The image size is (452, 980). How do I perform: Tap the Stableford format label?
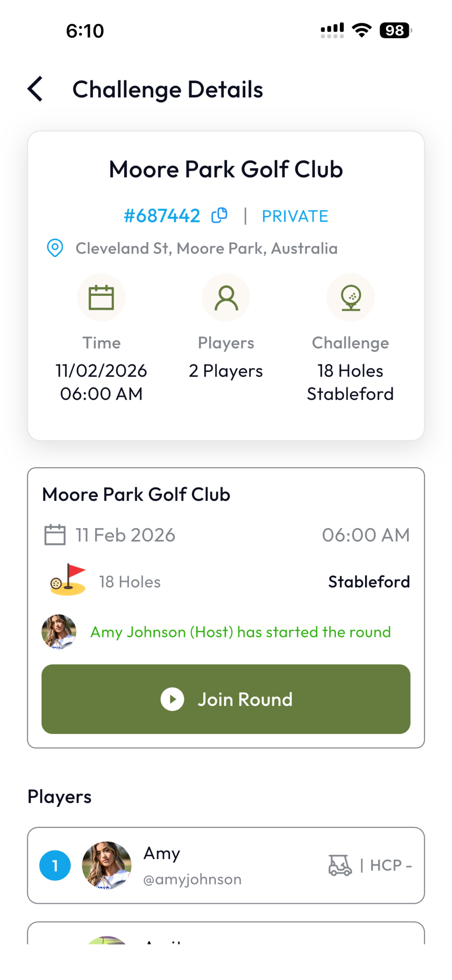(369, 581)
